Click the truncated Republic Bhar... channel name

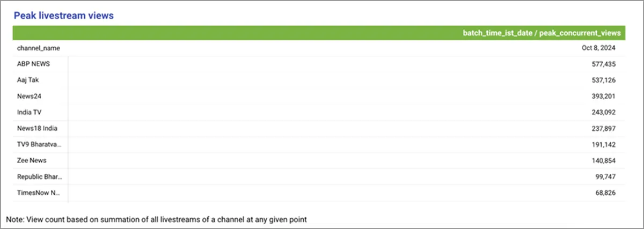[40, 176]
